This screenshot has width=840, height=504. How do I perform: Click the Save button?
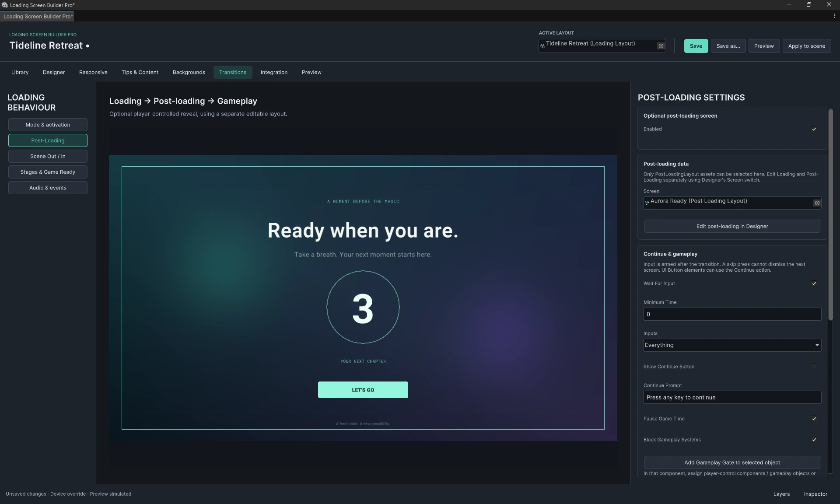coord(696,46)
